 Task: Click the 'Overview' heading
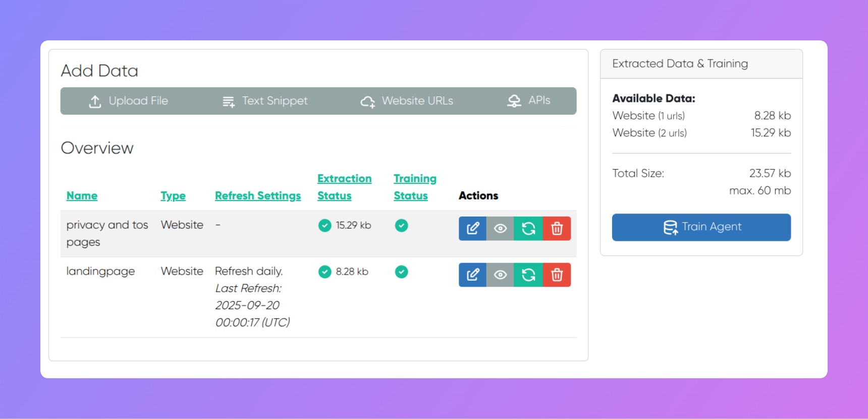(97, 148)
